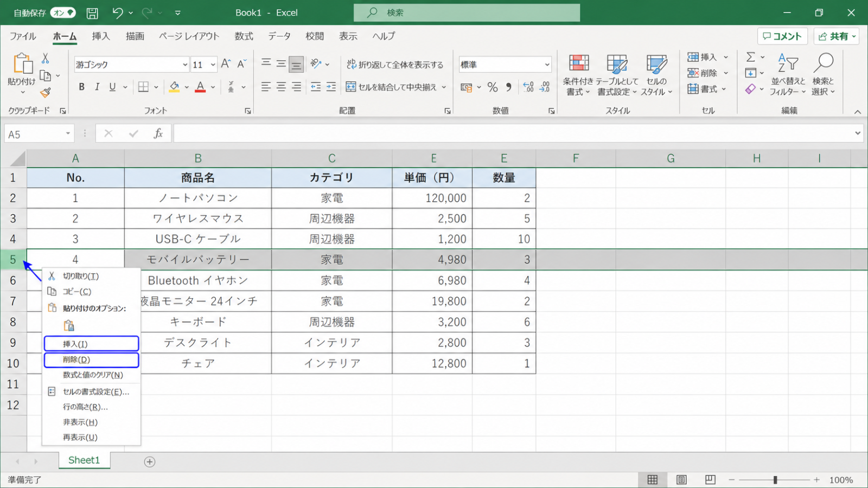This screenshot has width=868, height=488.
Task: Open the font size dropdown
Action: coord(213,65)
